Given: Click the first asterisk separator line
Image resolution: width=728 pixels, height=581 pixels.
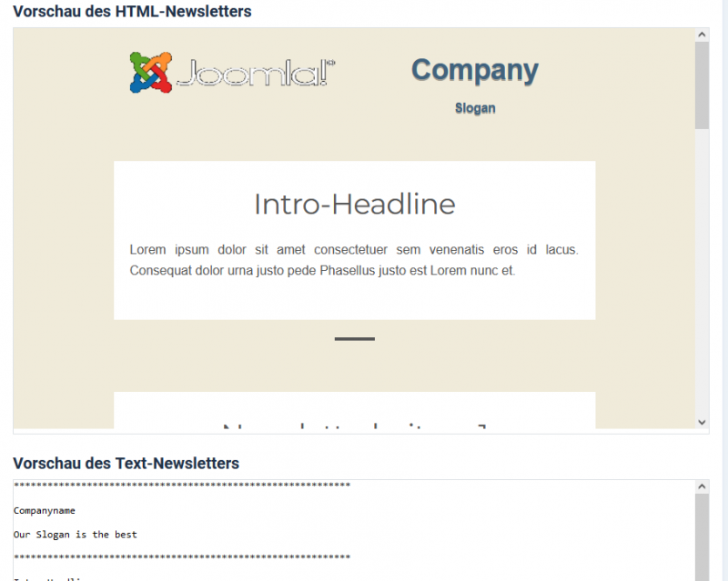Looking at the screenshot, I should tap(182, 486).
